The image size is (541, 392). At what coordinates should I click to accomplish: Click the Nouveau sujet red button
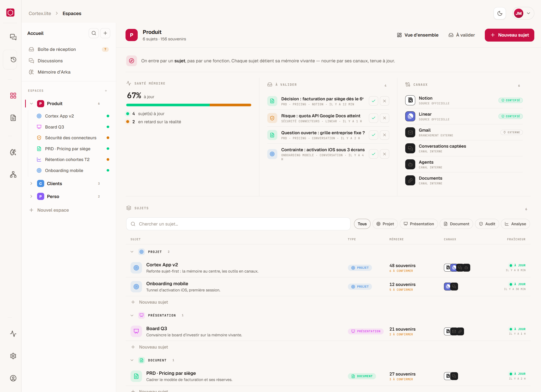[x=509, y=35]
